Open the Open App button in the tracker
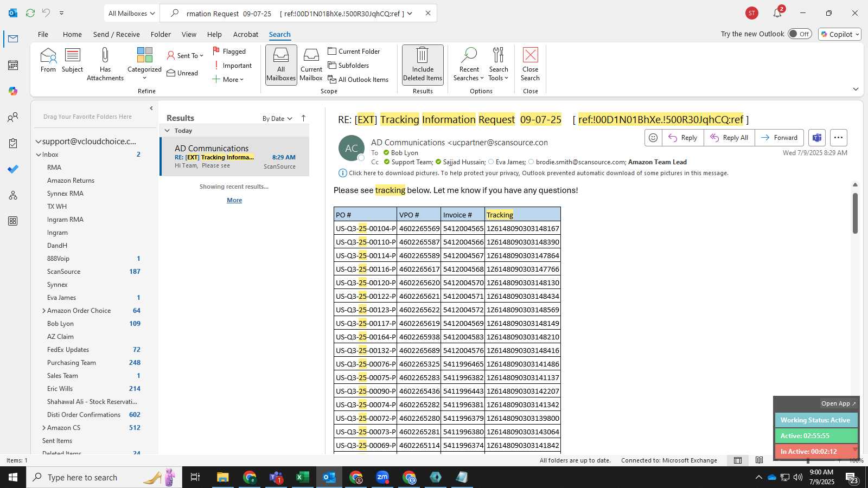Screen dimensions: 868x488 pyautogui.click(x=838, y=403)
